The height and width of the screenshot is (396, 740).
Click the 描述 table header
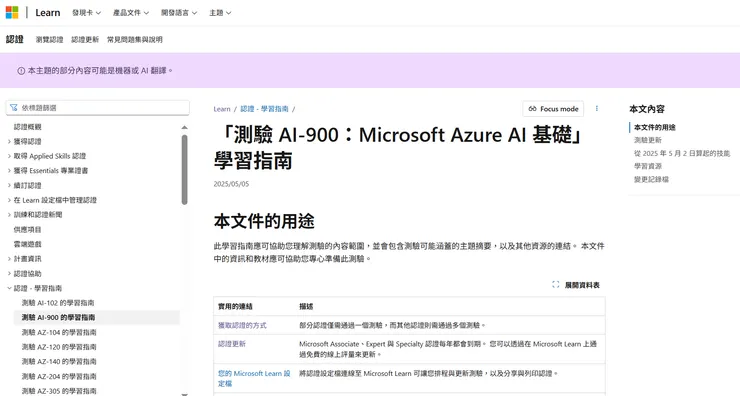[x=306, y=306]
